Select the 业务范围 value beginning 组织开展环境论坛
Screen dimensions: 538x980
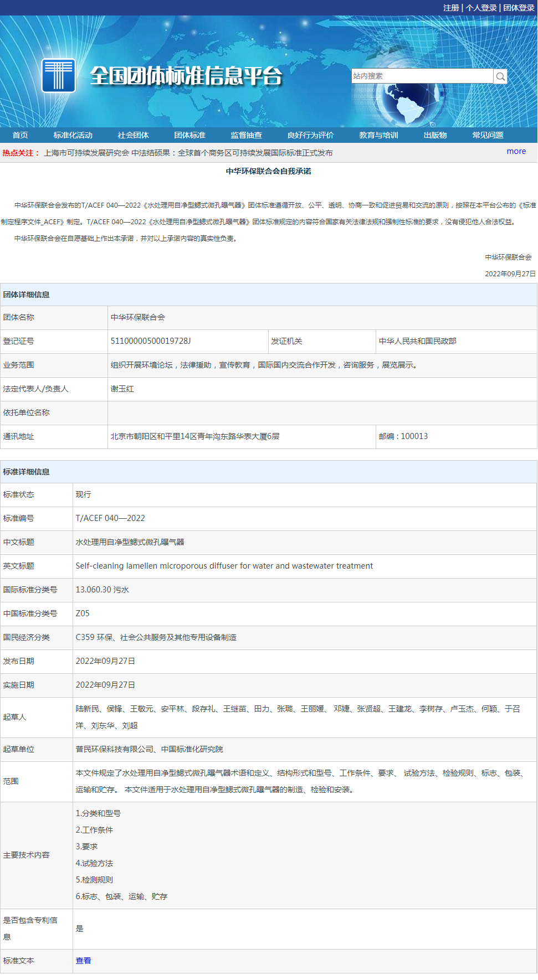[264, 365]
